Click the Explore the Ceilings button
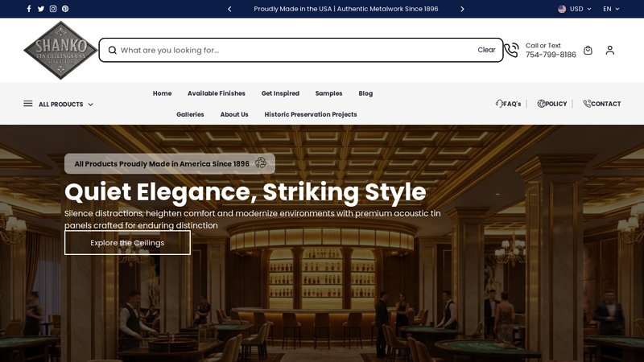Screen dimensions: 644x362 tap(127, 243)
